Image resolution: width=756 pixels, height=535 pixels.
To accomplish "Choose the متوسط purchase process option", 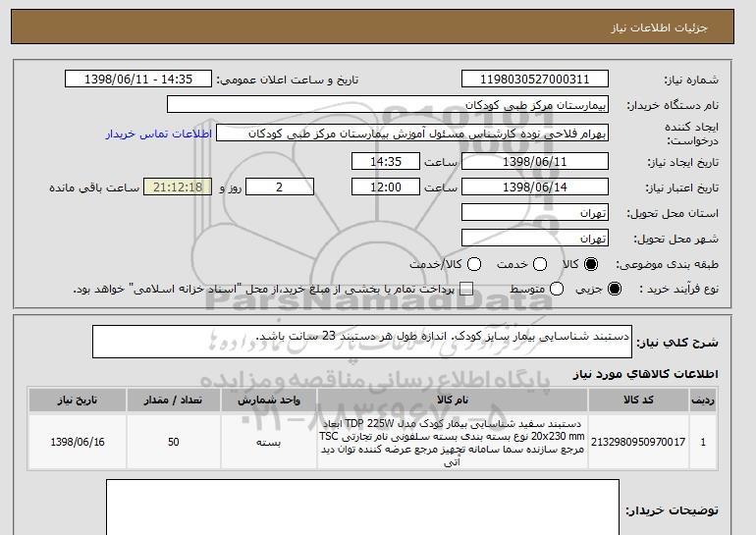I will pos(557,290).
